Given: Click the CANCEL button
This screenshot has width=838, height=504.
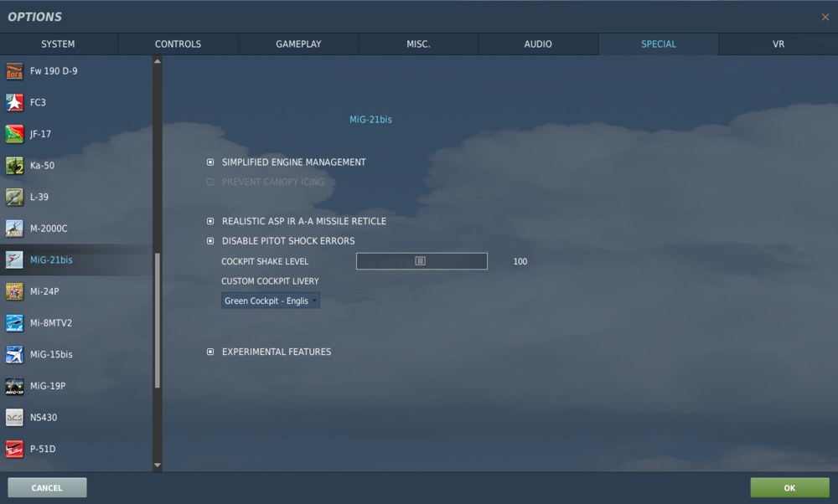Looking at the screenshot, I should click(46, 487).
